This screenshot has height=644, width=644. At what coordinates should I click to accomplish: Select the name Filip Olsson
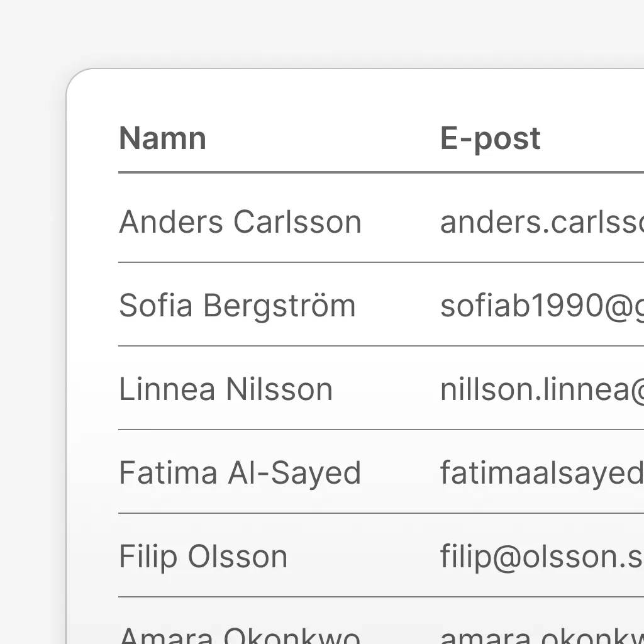203,557
